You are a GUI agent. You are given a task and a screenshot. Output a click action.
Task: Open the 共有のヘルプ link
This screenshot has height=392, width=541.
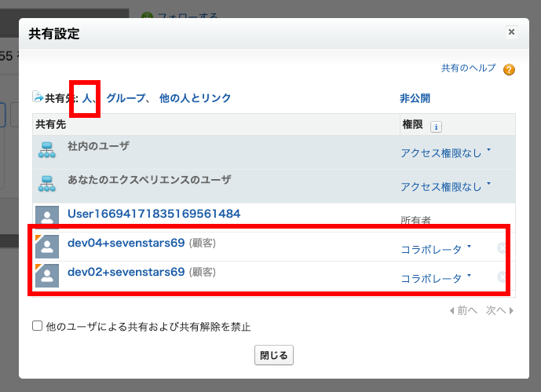pyautogui.click(x=468, y=68)
